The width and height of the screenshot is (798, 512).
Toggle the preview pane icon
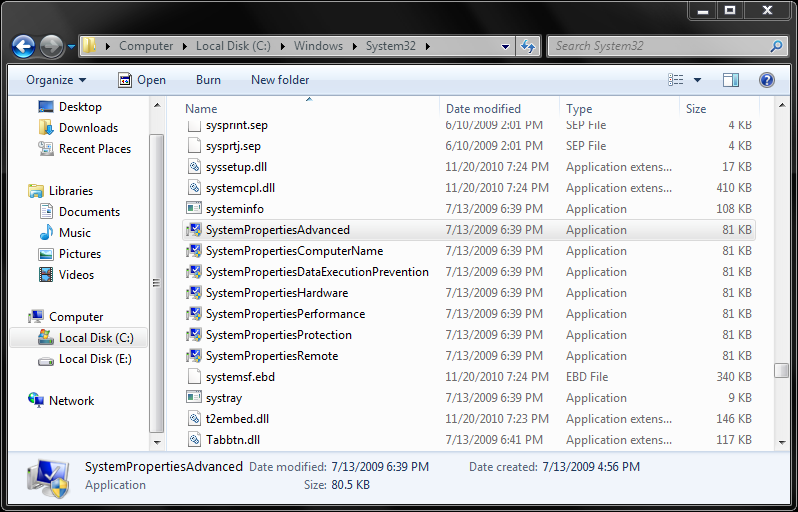click(x=731, y=80)
